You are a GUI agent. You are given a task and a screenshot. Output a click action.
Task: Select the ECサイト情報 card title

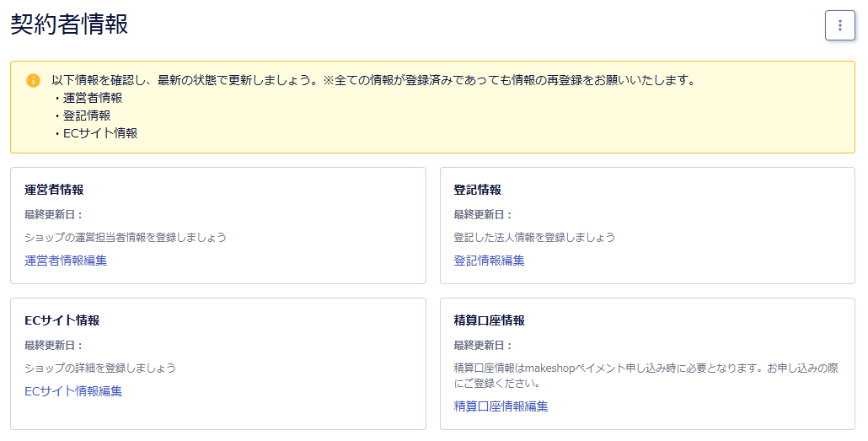point(62,320)
